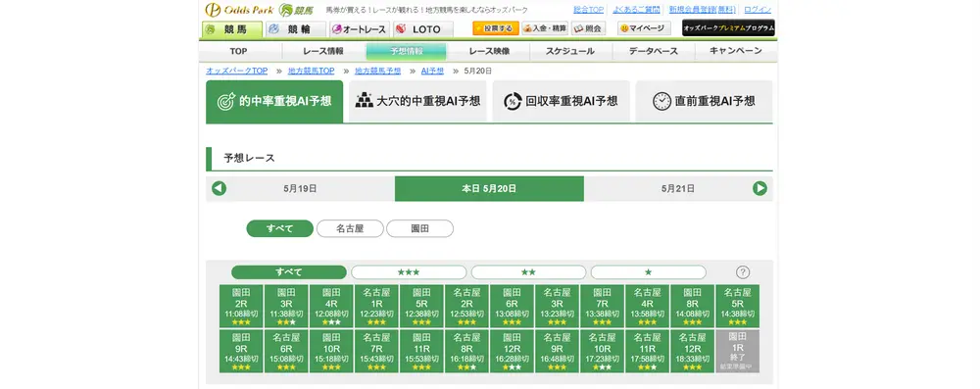Screen dimensions: 980x389
Task: Open 新規会員登録(無料) link
Action: coord(703,10)
